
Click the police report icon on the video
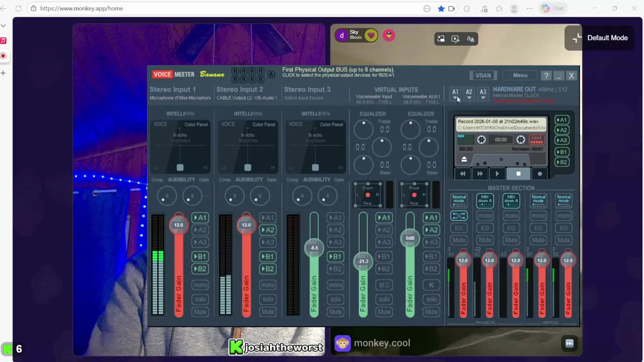click(x=388, y=35)
